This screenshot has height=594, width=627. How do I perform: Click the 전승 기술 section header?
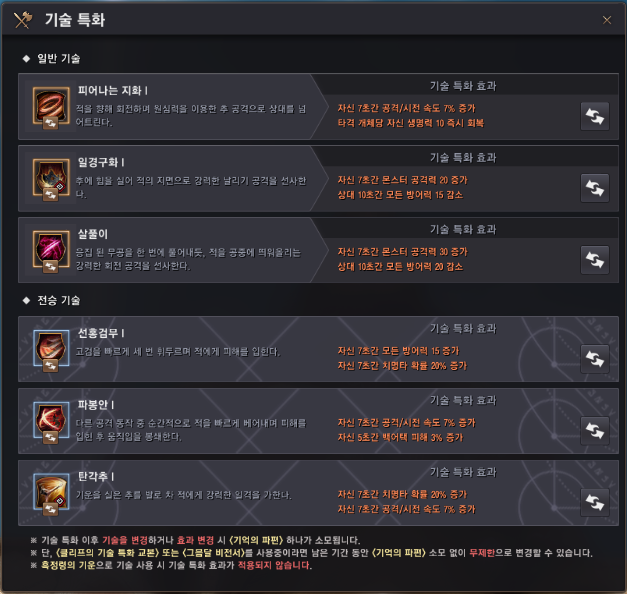pyautogui.click(x=58, y=300)
